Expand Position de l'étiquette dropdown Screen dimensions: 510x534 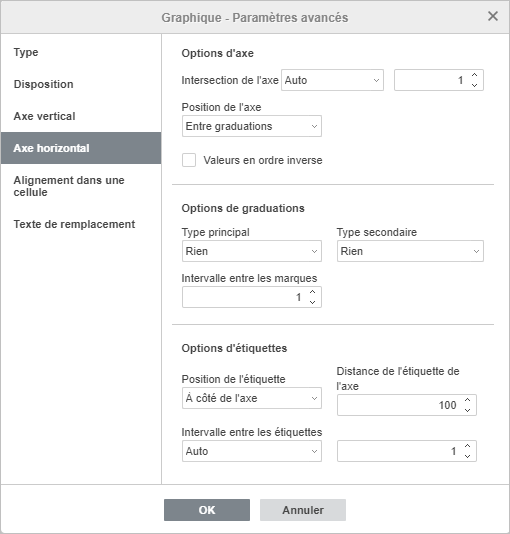pos(252,398)
